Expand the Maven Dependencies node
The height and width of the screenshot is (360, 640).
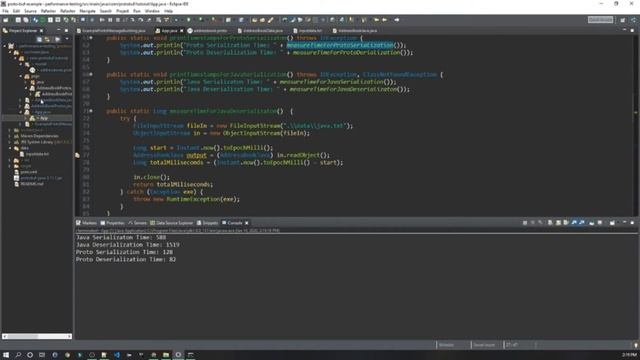click(x=10, y=136)
